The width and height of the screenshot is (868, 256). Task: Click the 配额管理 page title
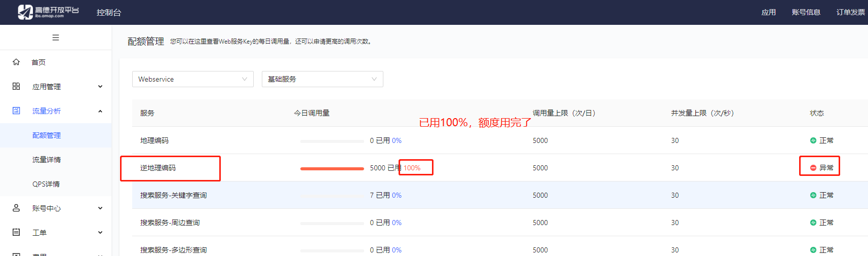(146, 42)
